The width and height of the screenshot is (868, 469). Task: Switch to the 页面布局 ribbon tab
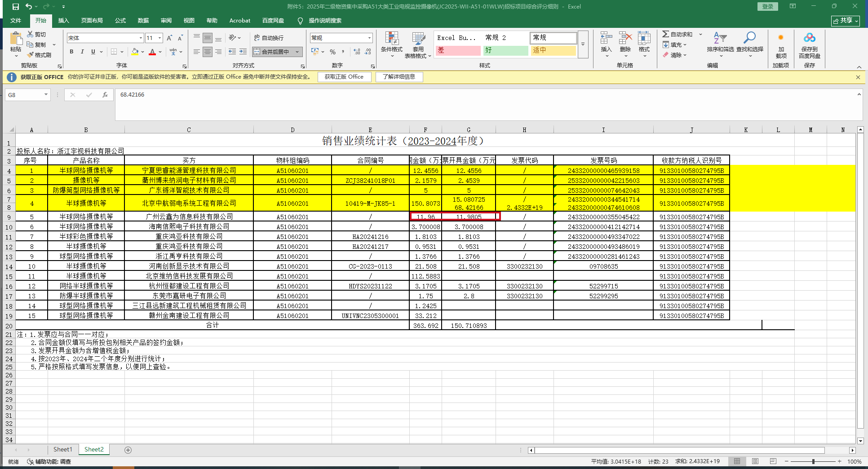tap(92, 21)
